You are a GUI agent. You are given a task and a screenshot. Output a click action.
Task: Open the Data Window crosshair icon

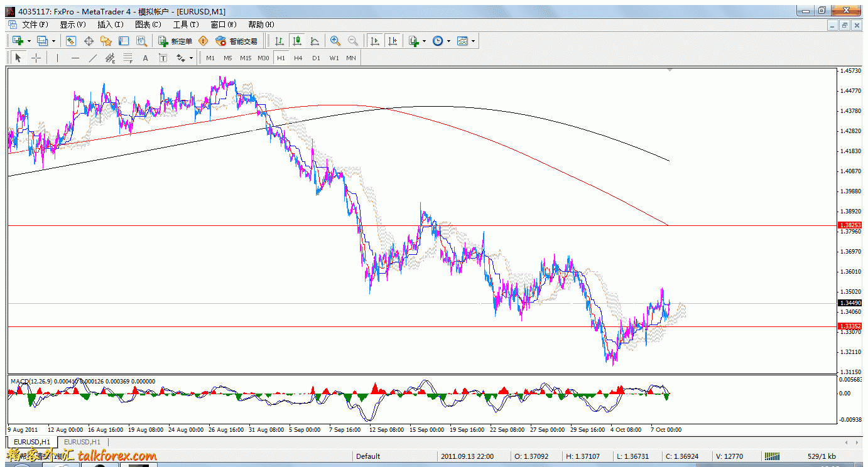[89, 41]
